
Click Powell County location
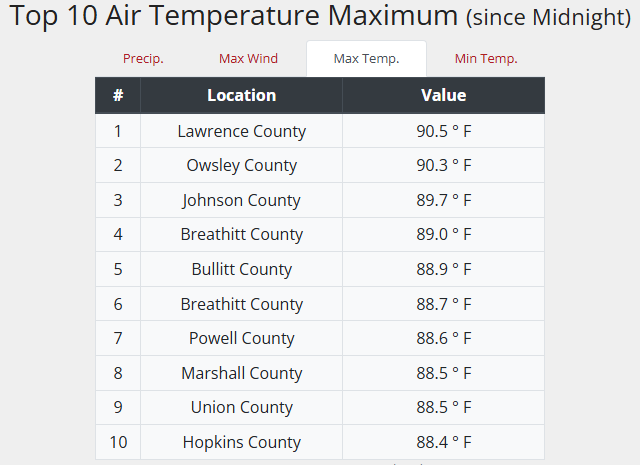[241, 338]
